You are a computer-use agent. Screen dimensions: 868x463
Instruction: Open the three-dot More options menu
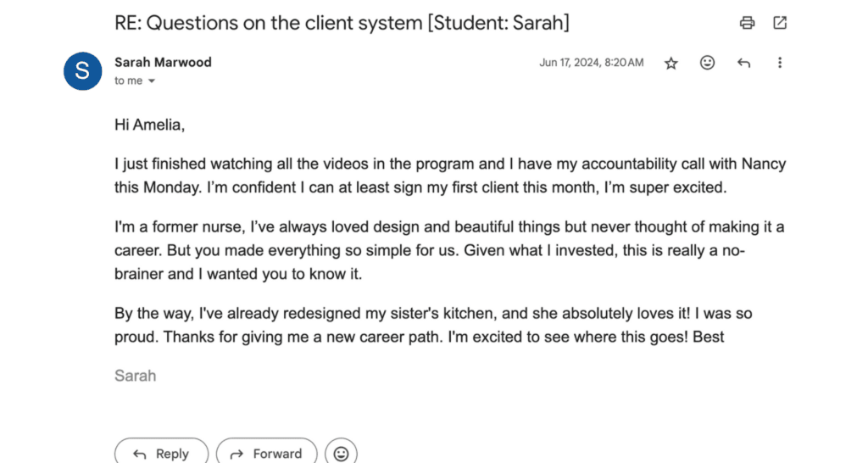tap(780, 63)
